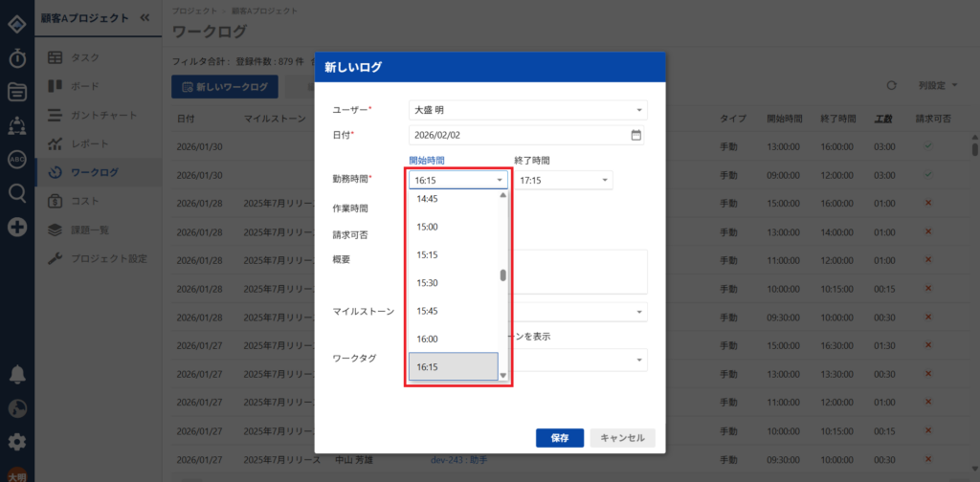Click the plus add icon in left rail
The height and width of the screenshot is (482, 980).
pyautogui.click(x=16, y=227)
